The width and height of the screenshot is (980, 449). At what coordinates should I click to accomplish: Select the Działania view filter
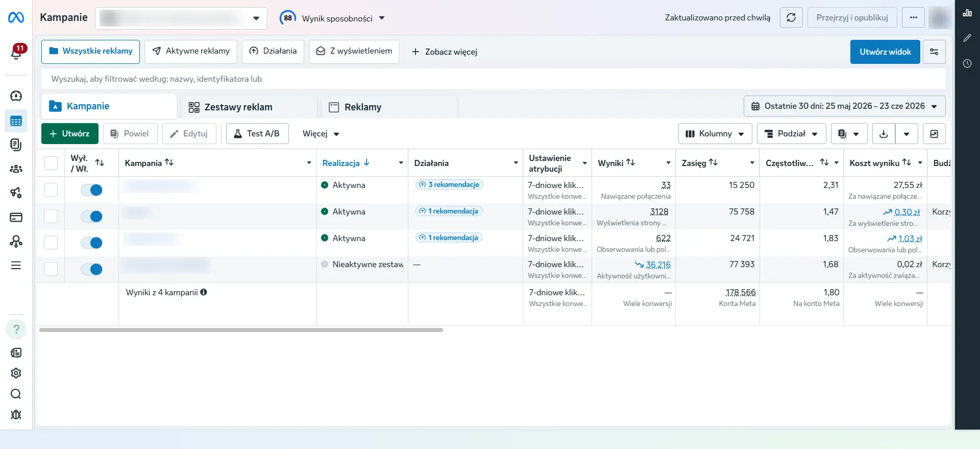tap(273, 52)
